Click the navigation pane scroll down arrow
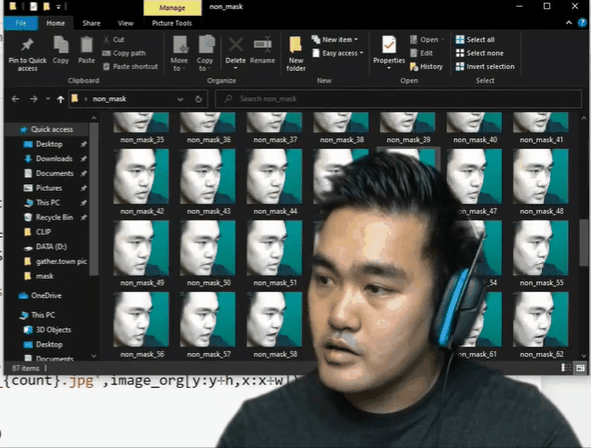This screenshot has height=448, width=591. point(94,356)
